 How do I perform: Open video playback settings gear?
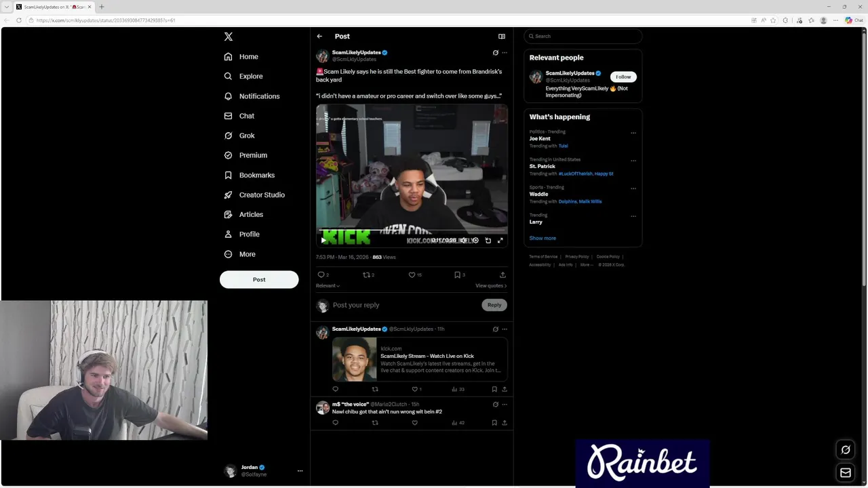(x=475, y=240)
